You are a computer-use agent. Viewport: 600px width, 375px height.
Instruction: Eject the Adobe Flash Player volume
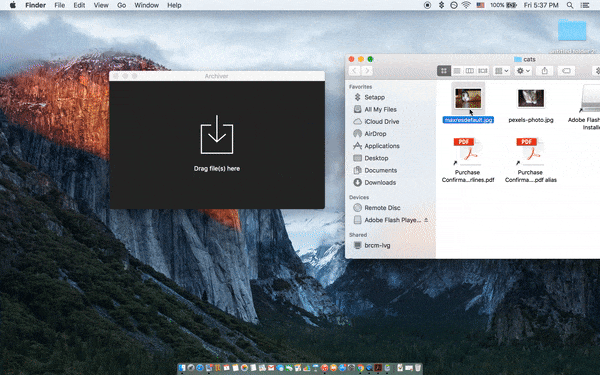coord(426,220)
